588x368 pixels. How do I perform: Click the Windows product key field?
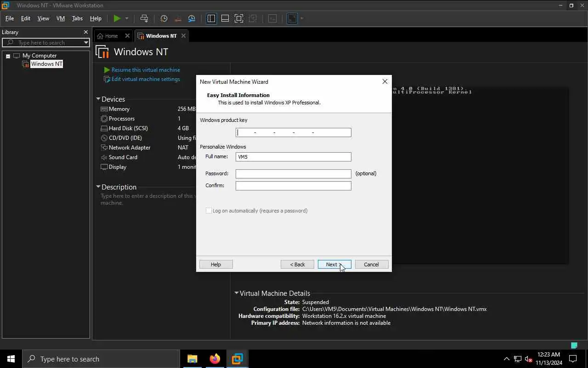[294, 132]
